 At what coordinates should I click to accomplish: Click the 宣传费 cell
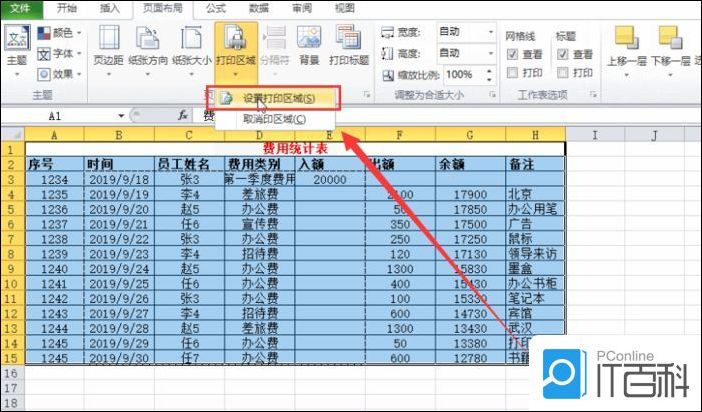pyautogui.click(x=260, y=224)
